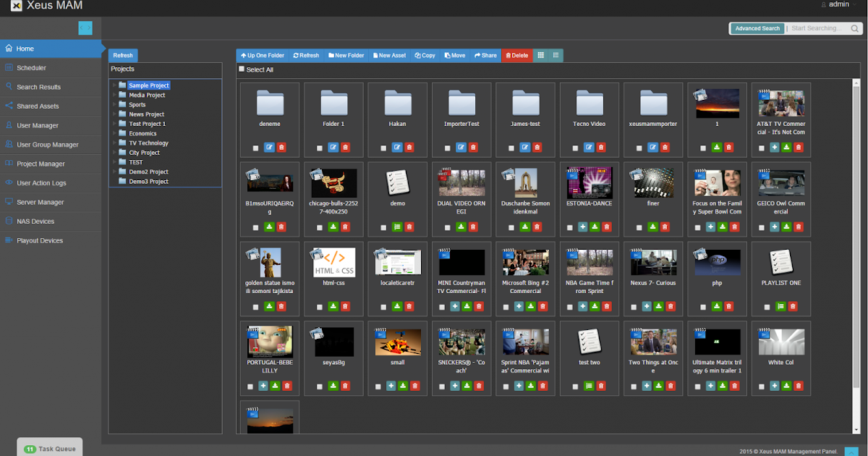868x456 pixels.
Task: Delete the 'deneme' folder with trash icon
Action: tap(281, 147)
